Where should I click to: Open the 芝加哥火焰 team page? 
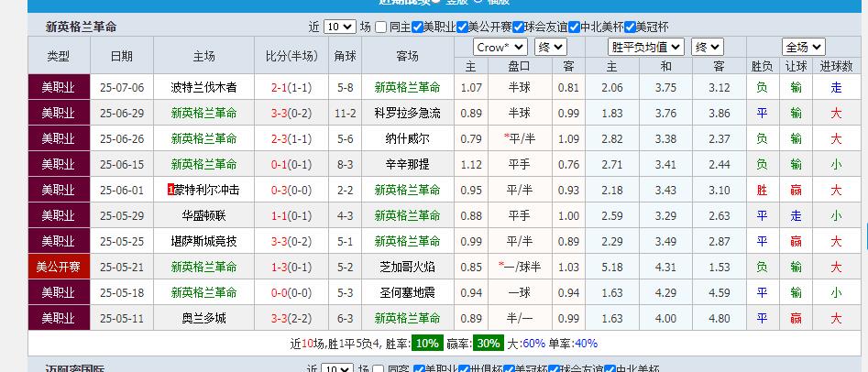[x=407, y=268]
